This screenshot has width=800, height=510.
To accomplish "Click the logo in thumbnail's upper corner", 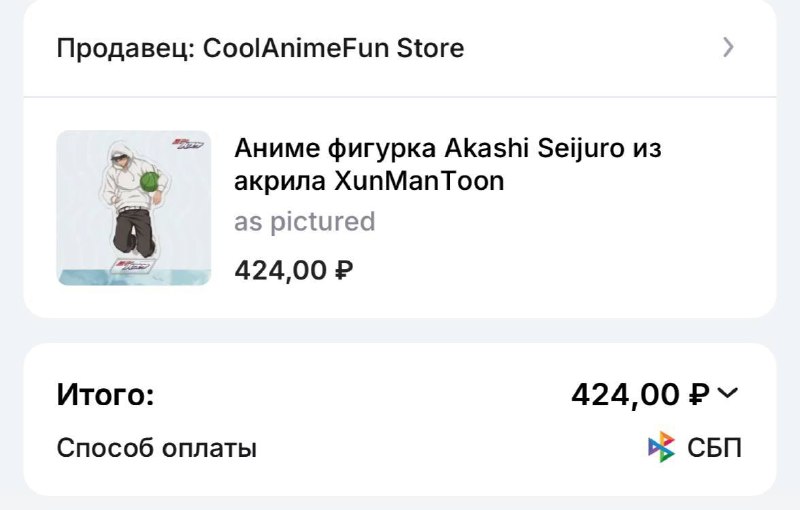I will (x=188, y=144).
